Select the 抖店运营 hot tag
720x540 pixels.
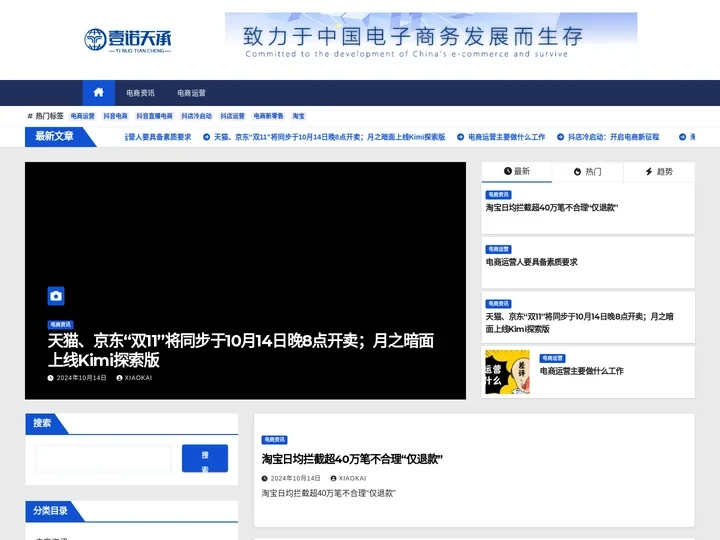pyautogui.click(x=232, y=116)
